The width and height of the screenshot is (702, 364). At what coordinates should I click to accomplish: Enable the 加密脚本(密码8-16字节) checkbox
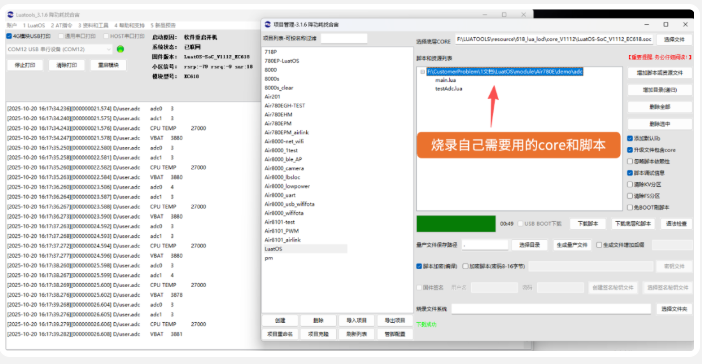tap(465, 266)
